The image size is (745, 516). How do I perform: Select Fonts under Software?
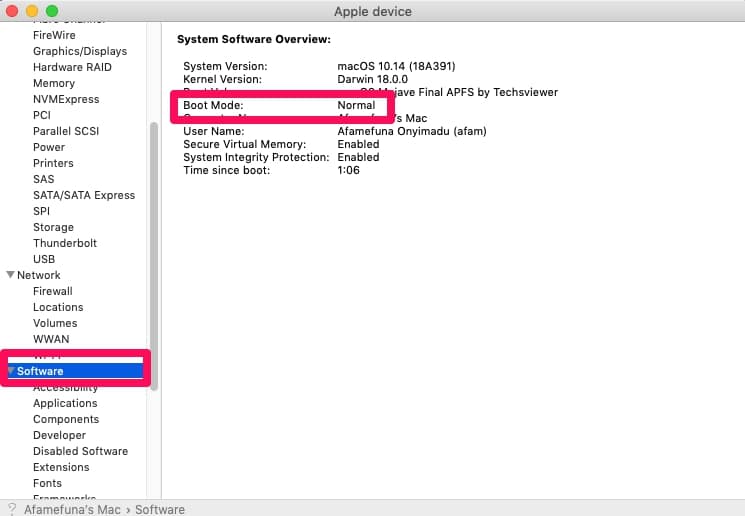coord(48,483)
